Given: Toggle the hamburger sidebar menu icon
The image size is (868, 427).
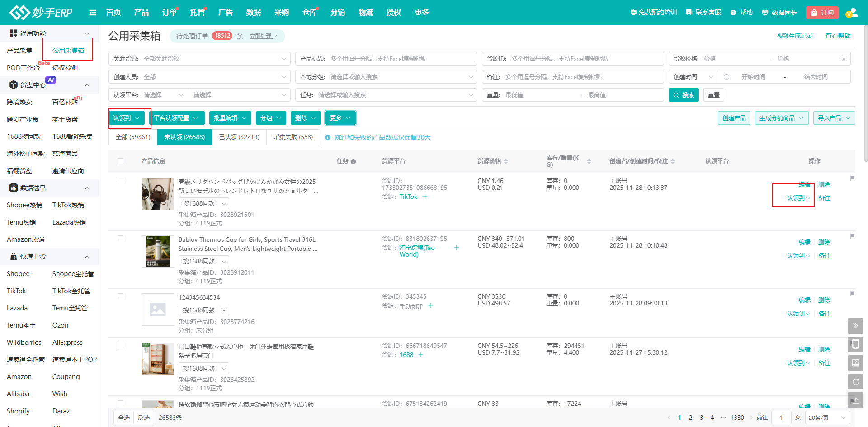Looking at the screenshot, I should pos(93,13).
